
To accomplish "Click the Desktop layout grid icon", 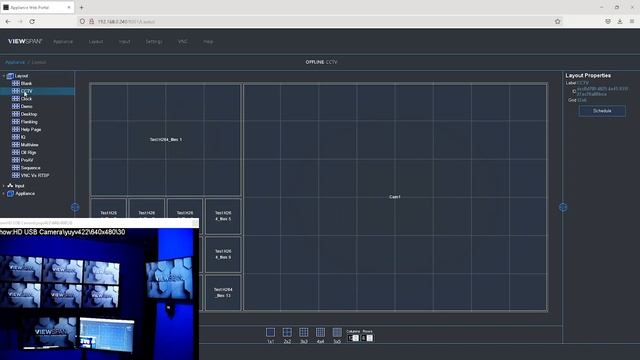I will (x=16, y=114).
